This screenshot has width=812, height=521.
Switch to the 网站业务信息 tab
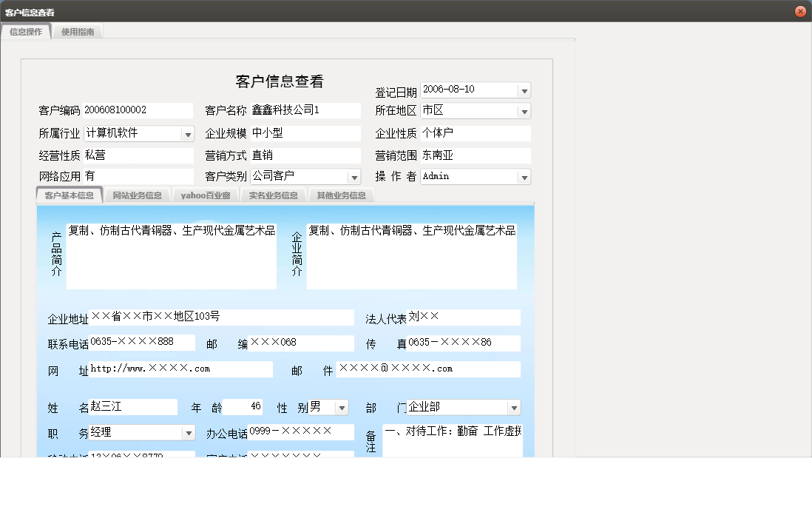pyautogui.click(x=138, y=195)
